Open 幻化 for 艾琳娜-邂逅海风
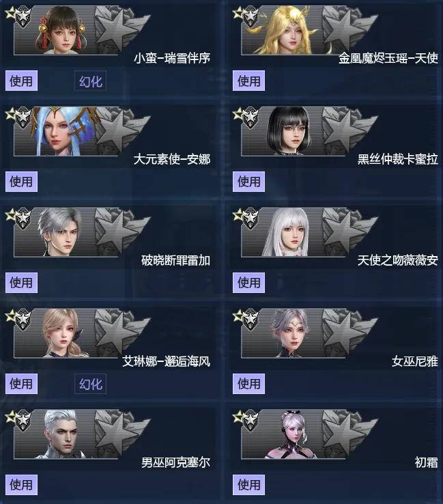The height and width of the screenshot is (504, 443). [91, 384]
